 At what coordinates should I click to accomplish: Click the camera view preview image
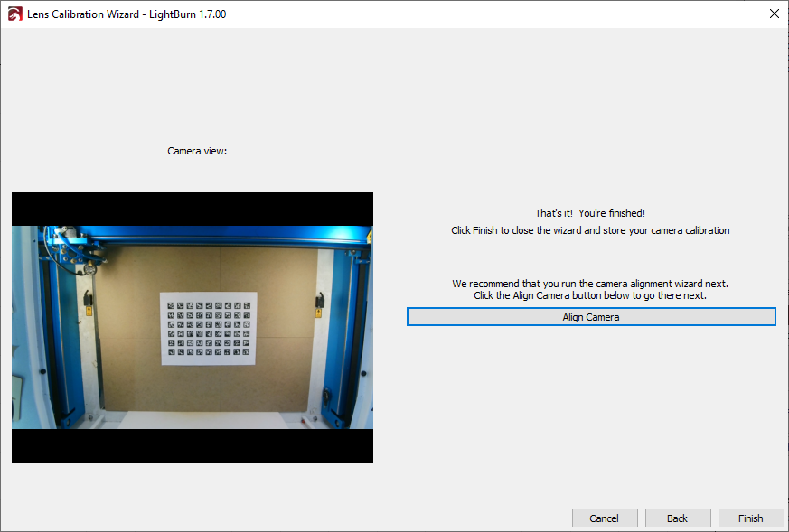click(192, 327)
